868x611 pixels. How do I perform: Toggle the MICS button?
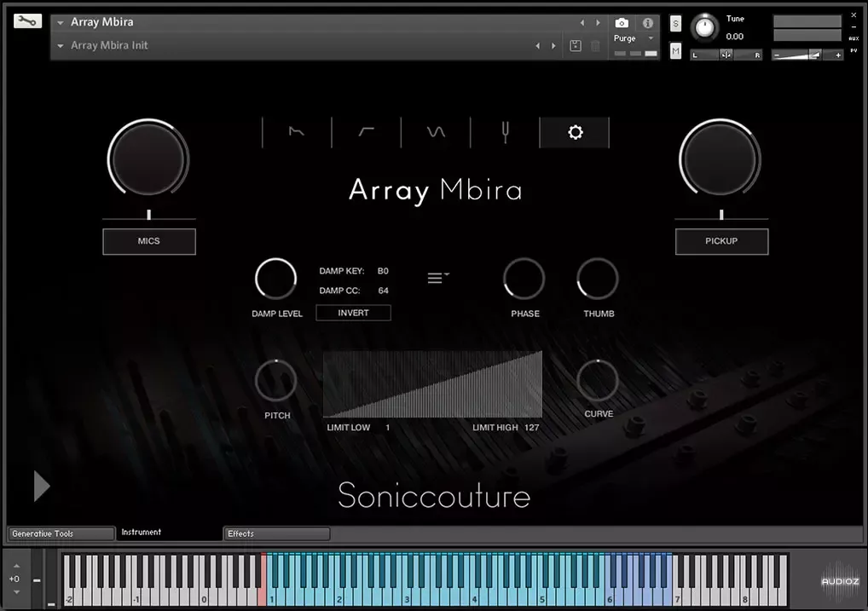pos(149,241)
